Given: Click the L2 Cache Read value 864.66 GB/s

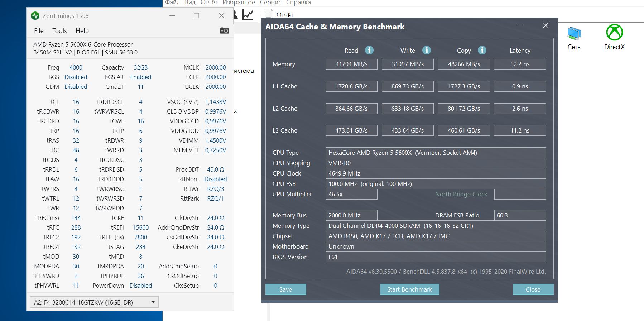Looking at the screenshot, I should tap(351, 109).
